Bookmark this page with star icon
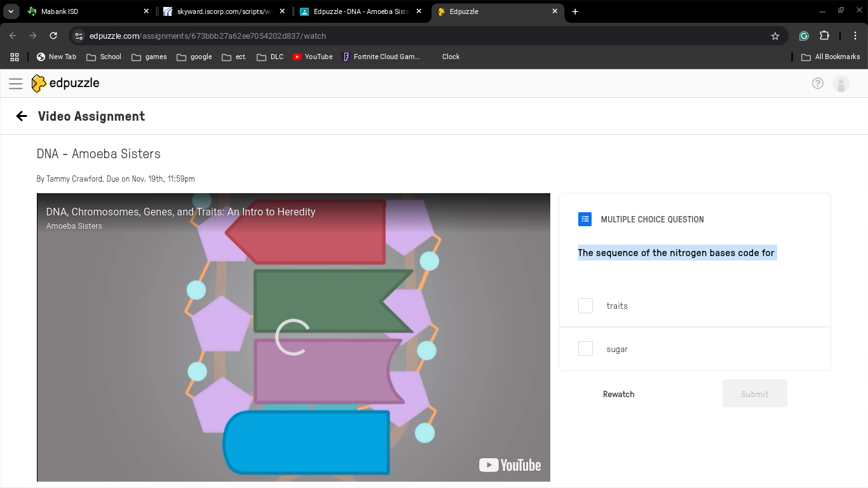 [x=775, y=36]
